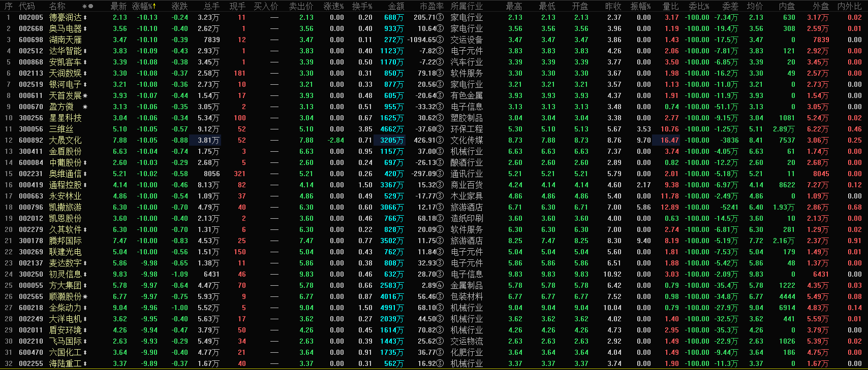868x370 pixels.
Task: Select stock code 000611
Action: (x=31, y=95)
